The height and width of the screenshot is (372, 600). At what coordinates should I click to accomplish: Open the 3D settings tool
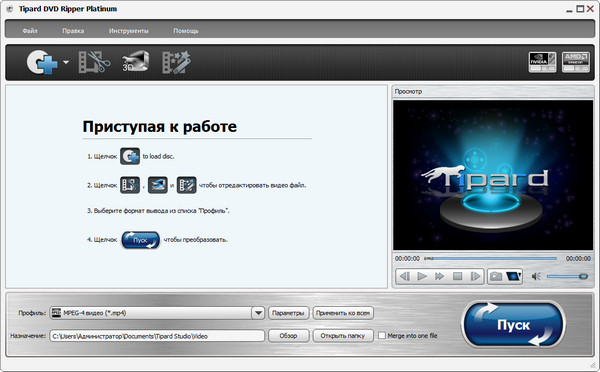(135, 61)
